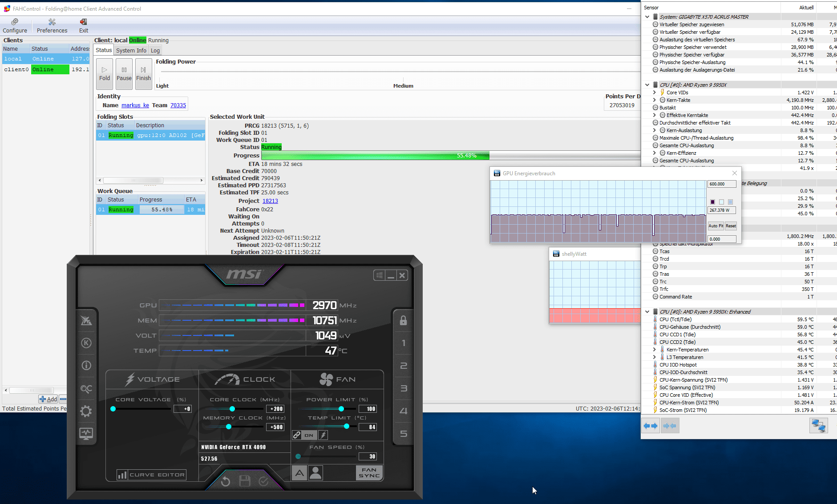Click the Kombustor K icon in Afterburner
Screen dimensions: 837x504
(86, 343)
